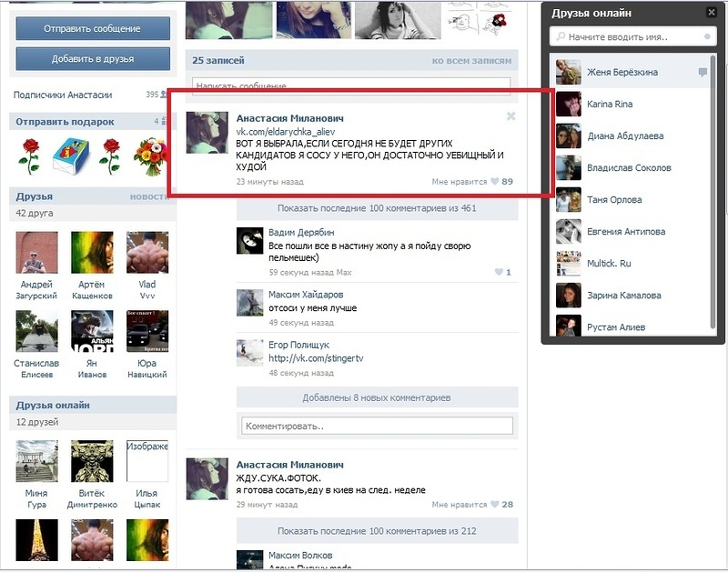Viewport: 728px width, 572px height.
Task: Select Рустам Алиев in online friends panel
Action: (631, 326)
